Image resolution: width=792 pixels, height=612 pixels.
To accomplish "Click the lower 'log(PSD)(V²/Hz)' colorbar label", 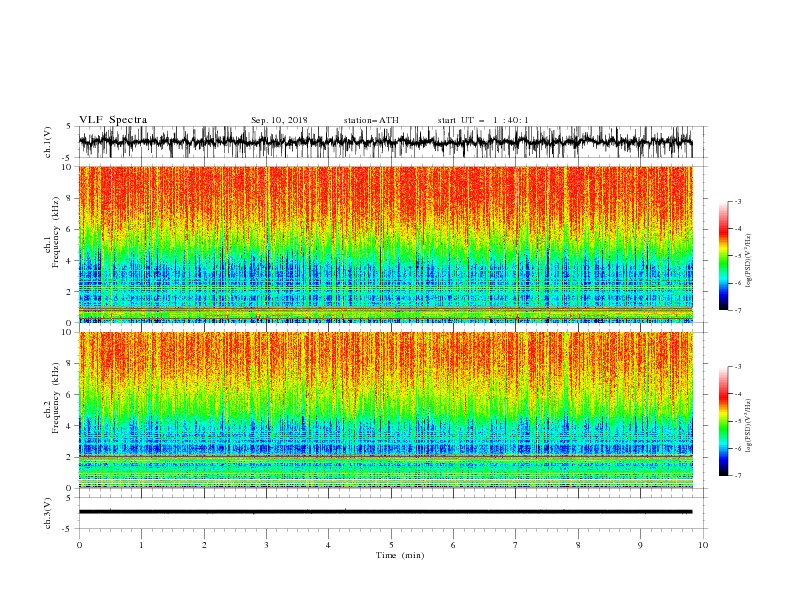I will [x=748, y=425].
